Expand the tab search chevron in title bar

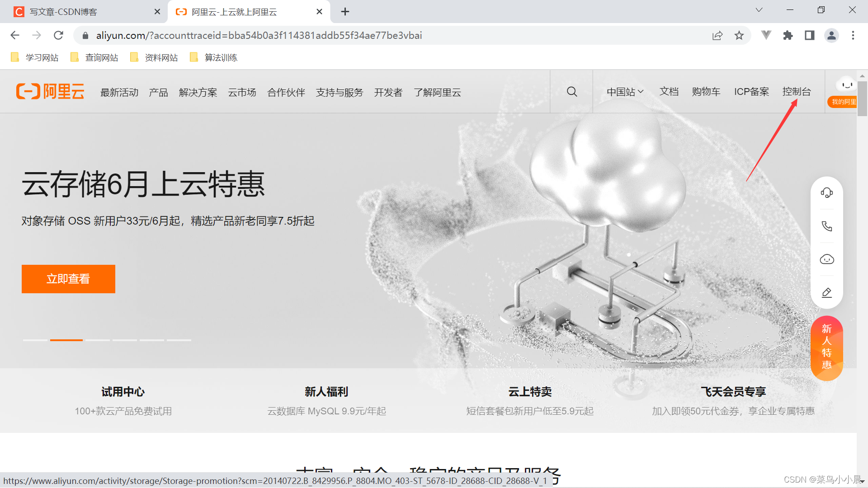click(x=759, y=10)
